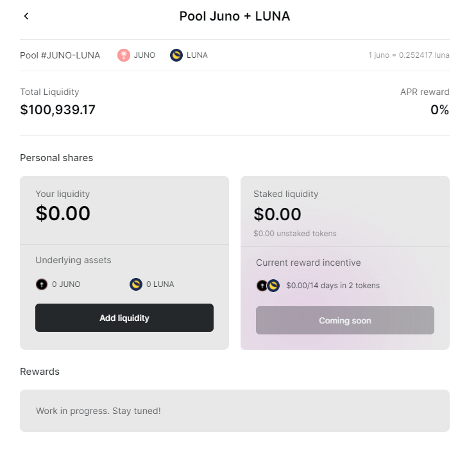Click the LUNA icon under Underlying assets

point(136,284)
